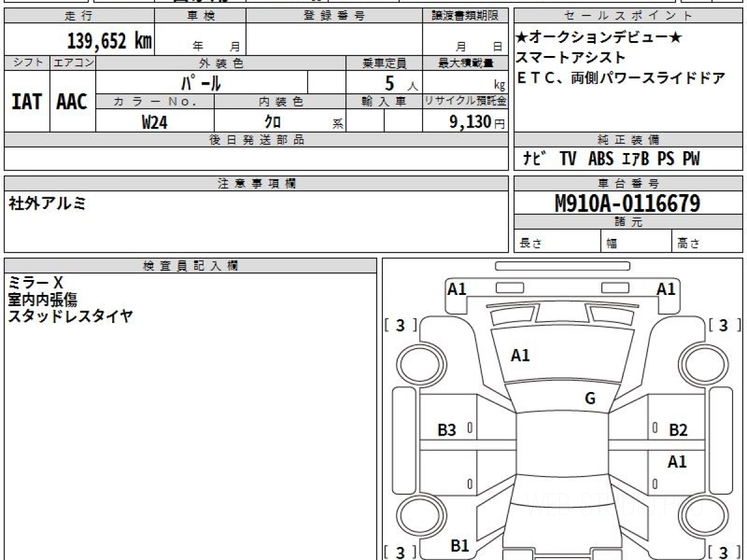Click the IAT shift type cell
747x560 pixels.
point(27,101)
